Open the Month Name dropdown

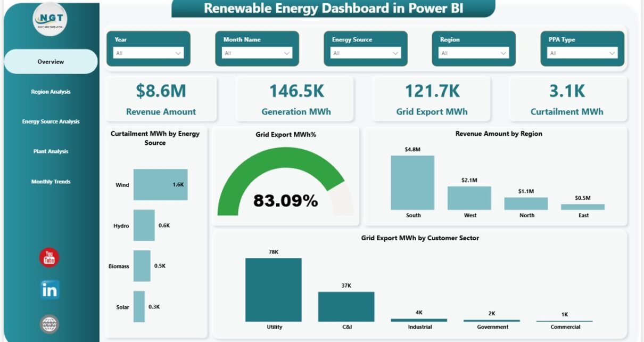coord(257,53)
